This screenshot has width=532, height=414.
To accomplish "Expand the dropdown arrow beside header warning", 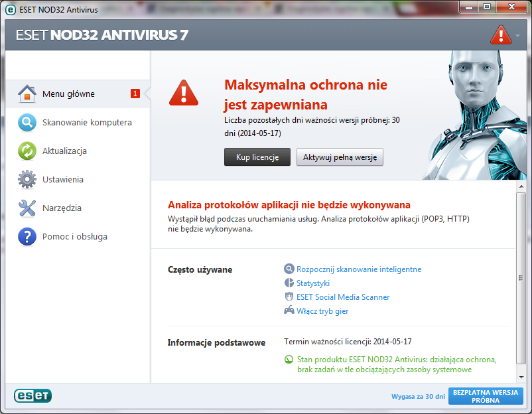I will 517,35.
